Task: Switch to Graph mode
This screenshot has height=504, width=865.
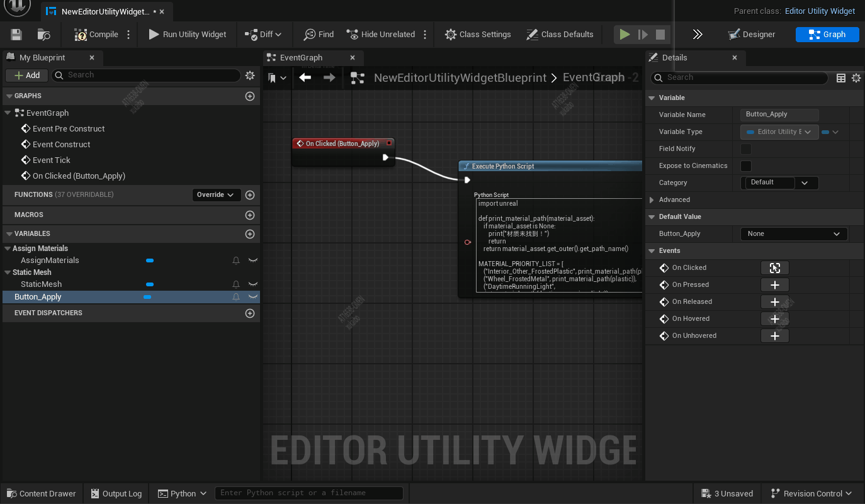Action: [827, 35]
